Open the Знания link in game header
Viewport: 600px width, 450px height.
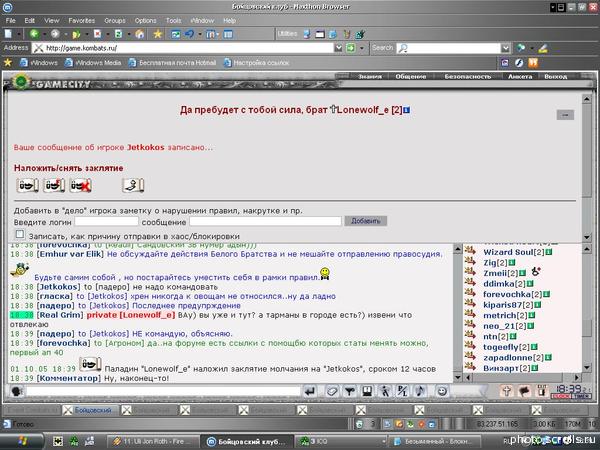370,77
